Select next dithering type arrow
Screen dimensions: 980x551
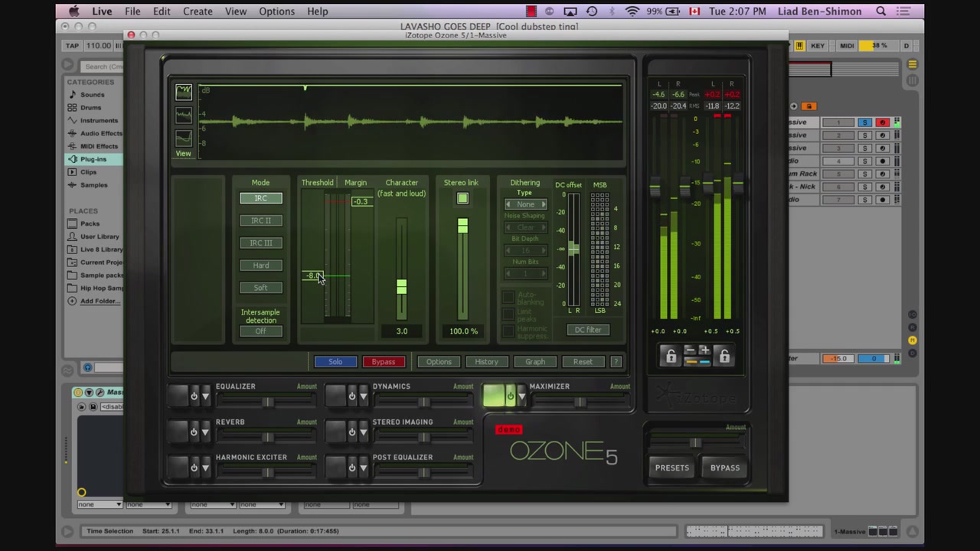click(544, 204)
